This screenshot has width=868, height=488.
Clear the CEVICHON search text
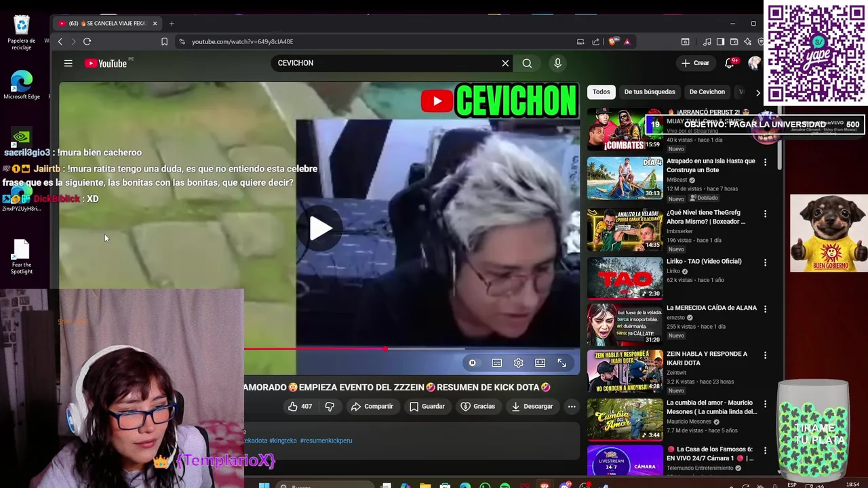(505, 63)
